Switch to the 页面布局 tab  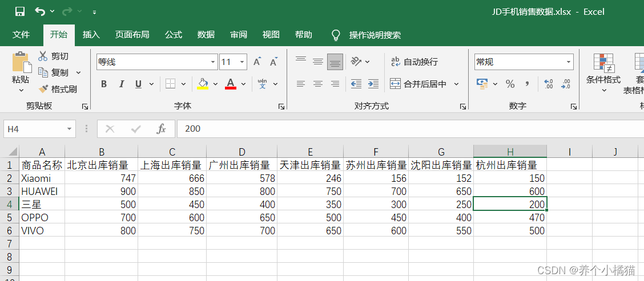coord(132,34)
